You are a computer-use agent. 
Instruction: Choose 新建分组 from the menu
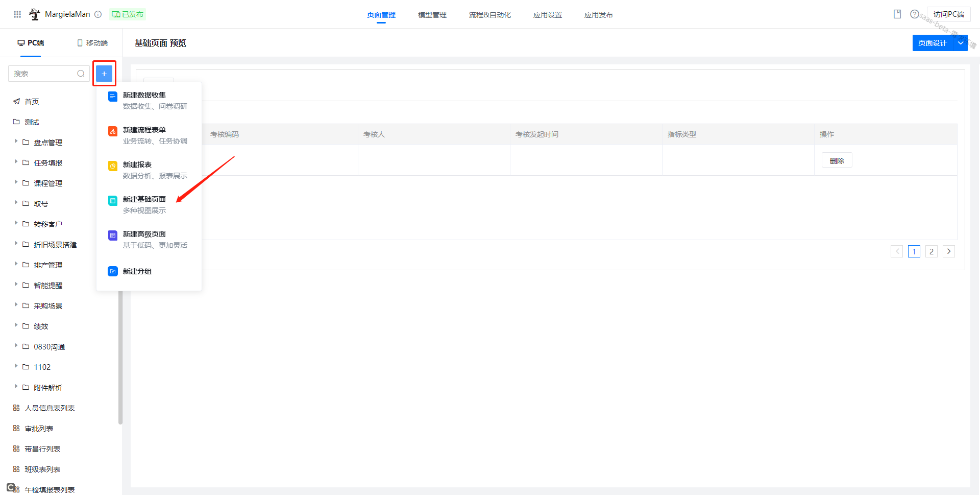coord(149,271)
